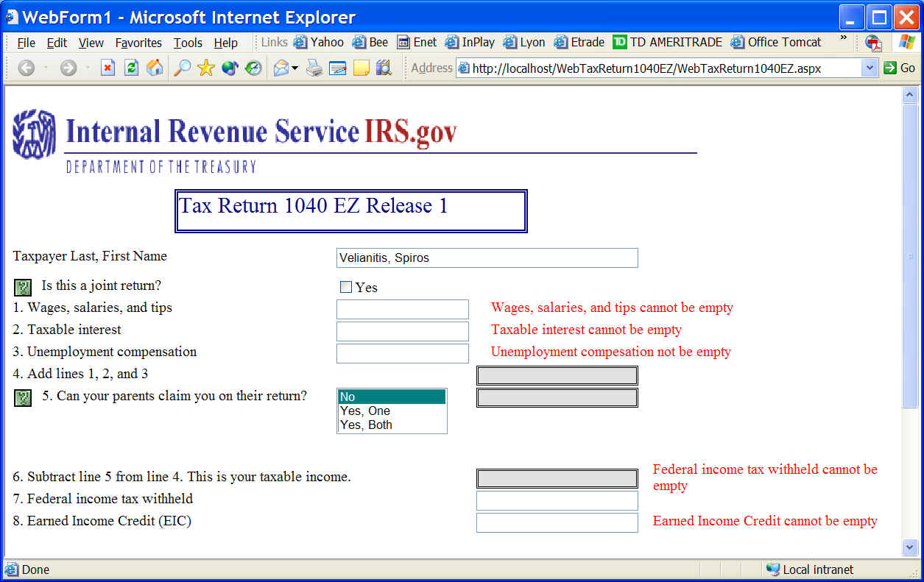Select 'Yes, One' in parents claim list
The image size is (924, 582).
[x=392, y=411]
